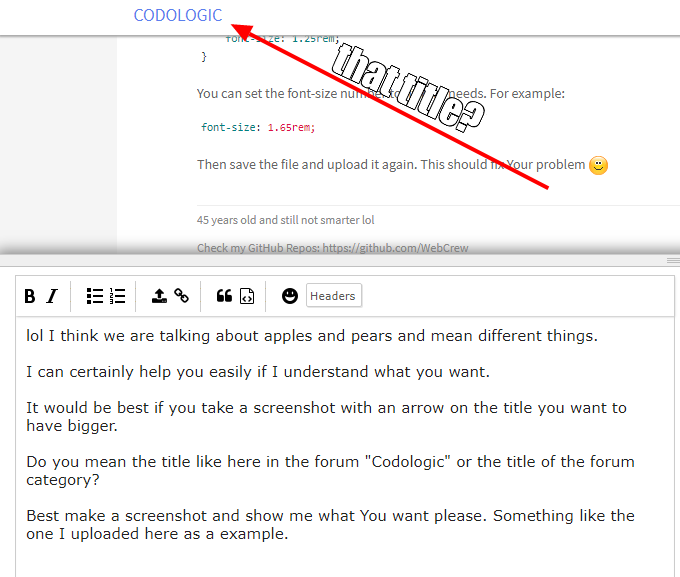Click the smiley emoji after 'Your problem'
Screen dimensions: 680x577
click(598, 165)
